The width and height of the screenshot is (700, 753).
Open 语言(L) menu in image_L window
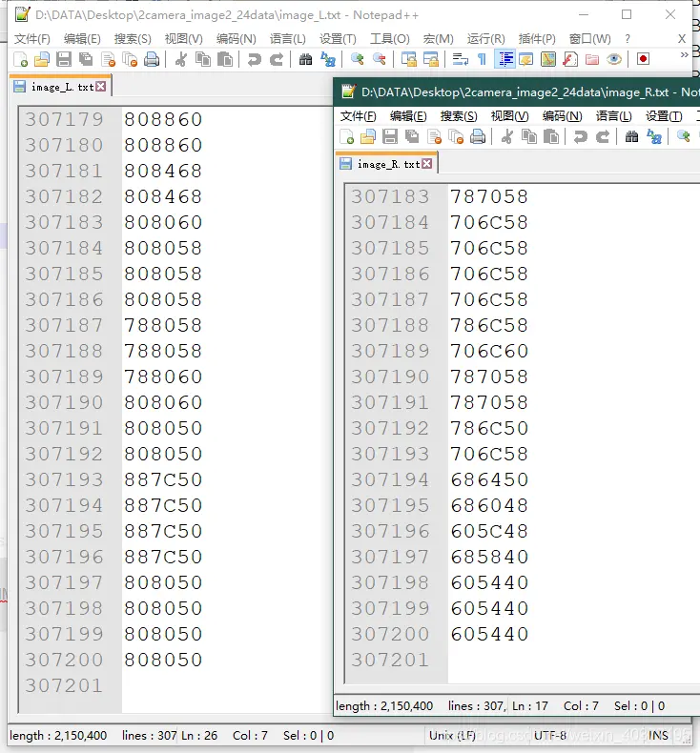[x=287, y=38]
